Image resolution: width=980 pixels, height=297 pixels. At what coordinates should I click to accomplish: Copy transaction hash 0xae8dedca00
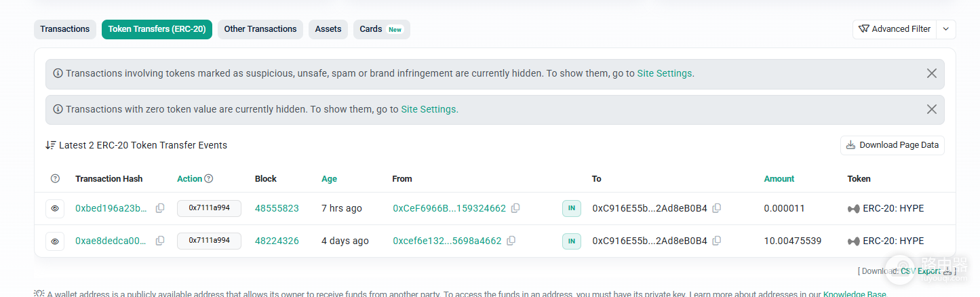pos(160,241)
